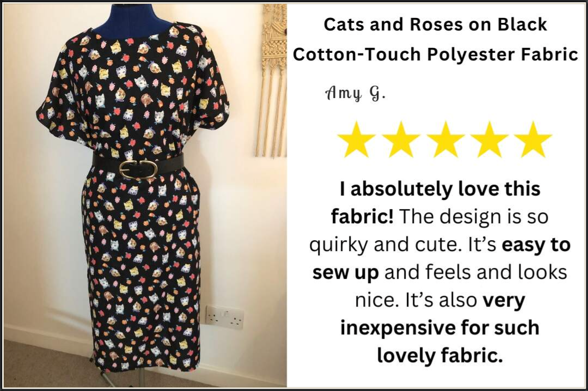This screenshot has height=391, width=588.
Task: Click the second yellow rating star
Action: 401,140
